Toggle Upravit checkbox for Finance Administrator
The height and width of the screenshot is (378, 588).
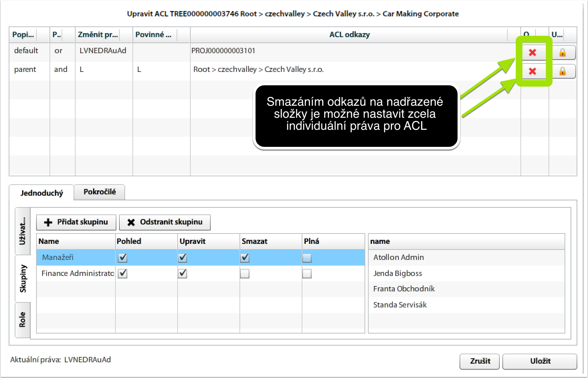click(x=183, y=274)
